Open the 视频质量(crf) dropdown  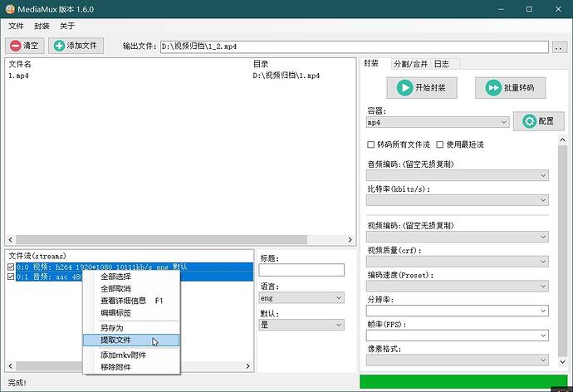point(458,262)
